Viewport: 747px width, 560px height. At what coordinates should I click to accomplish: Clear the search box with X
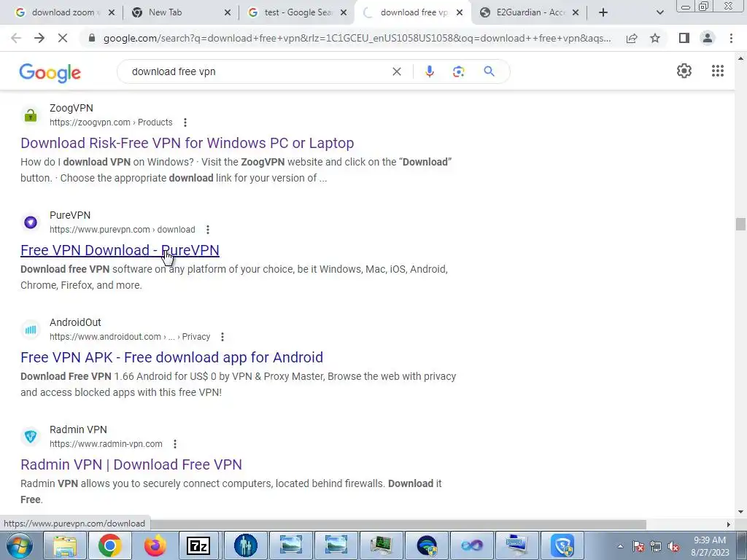396,71
